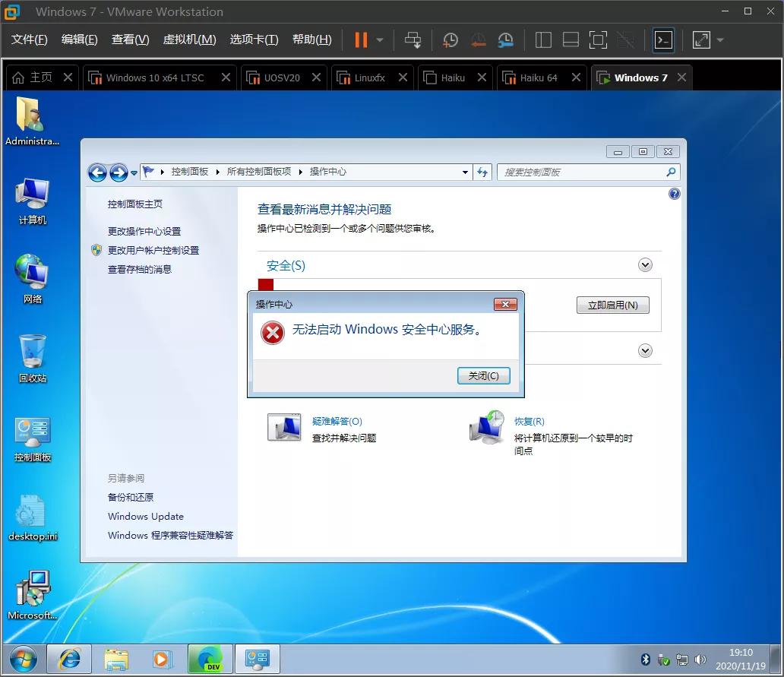The width and height of the screenshot is (784, 677).
Task: Click the 立即启用(N) button
Action: (x=612, y=305)
